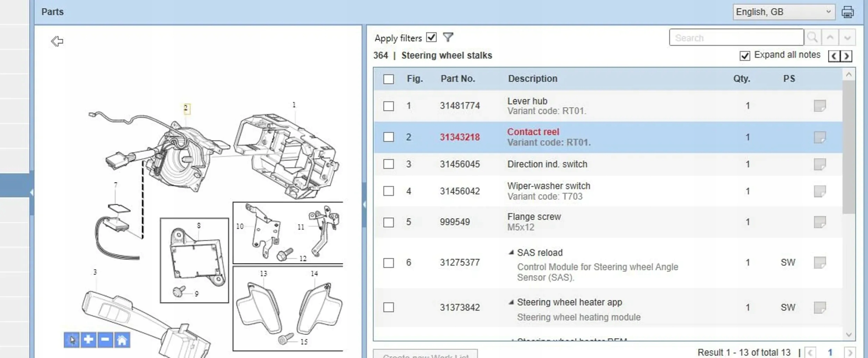868x358 pixels.
Task: Open the note icon for Contact reel
Action: pos(820,137)
